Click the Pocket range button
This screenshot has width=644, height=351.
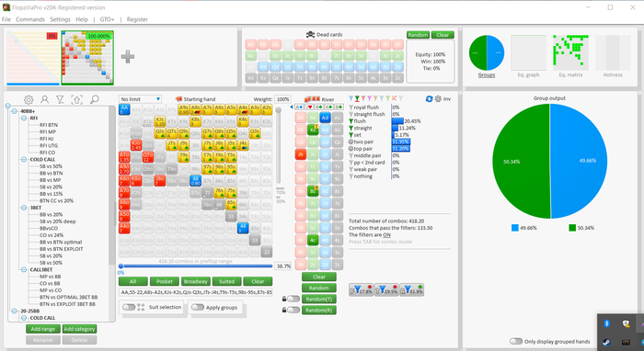coord(165,281)
